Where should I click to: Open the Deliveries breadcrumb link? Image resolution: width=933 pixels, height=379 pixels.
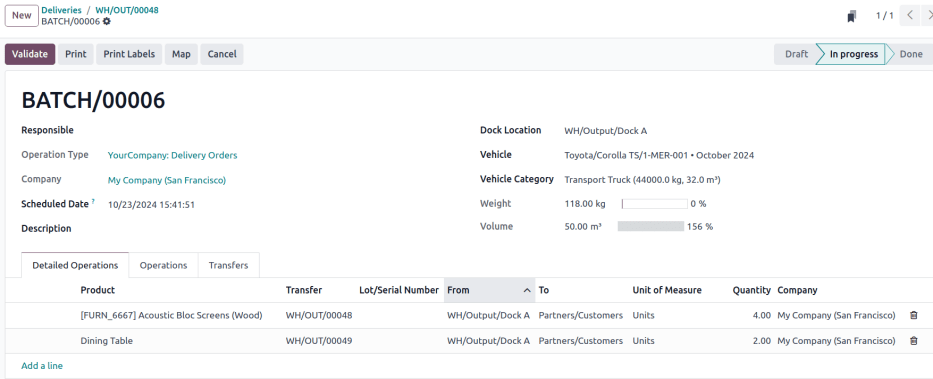coord(61,10)
